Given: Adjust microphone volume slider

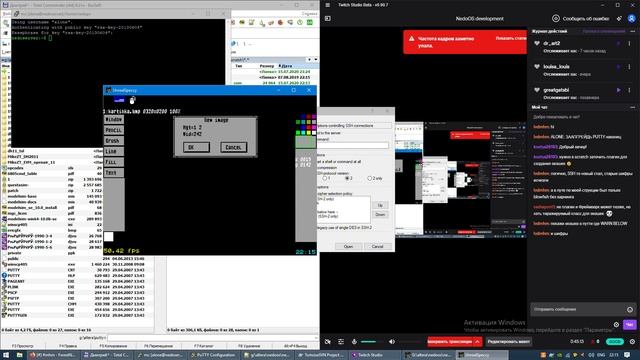Looking at the screenshot, I should click(371, 342).
